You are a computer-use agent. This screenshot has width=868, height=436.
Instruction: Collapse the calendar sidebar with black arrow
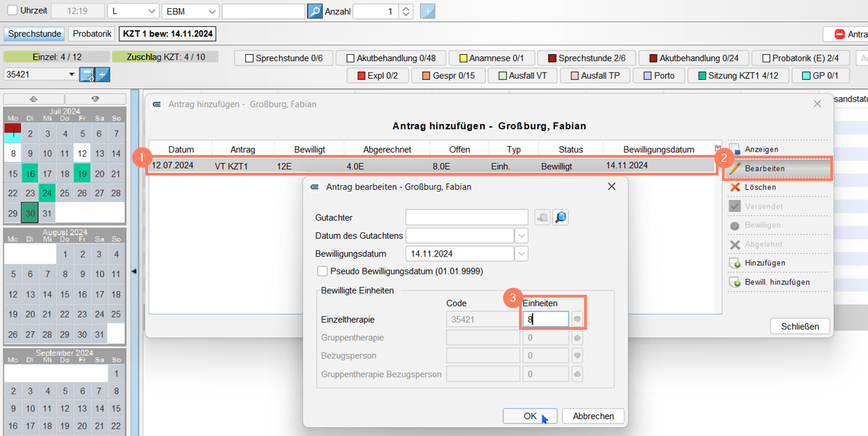134,271
